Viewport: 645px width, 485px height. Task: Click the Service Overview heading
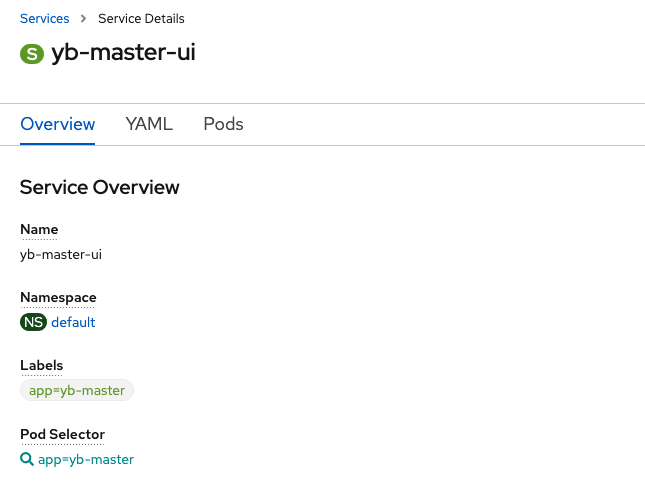pyautogui.click(x=100, y=187)
